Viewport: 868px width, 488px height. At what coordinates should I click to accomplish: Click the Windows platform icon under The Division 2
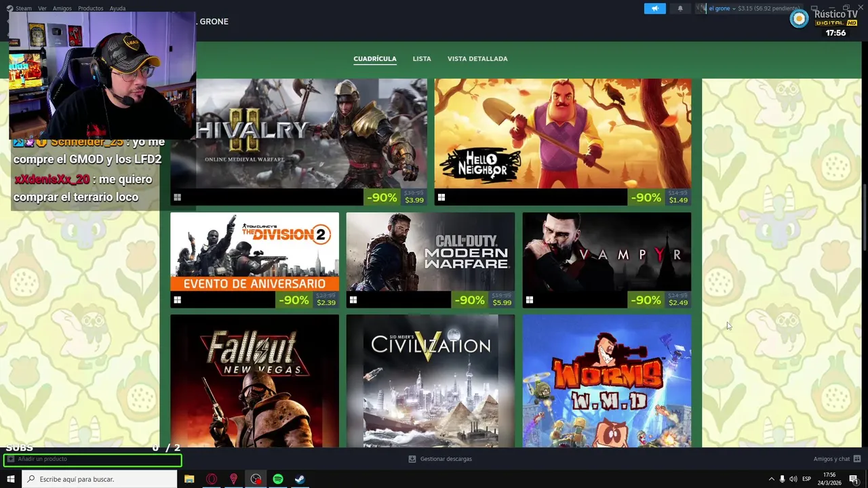(x=177, y=300)
